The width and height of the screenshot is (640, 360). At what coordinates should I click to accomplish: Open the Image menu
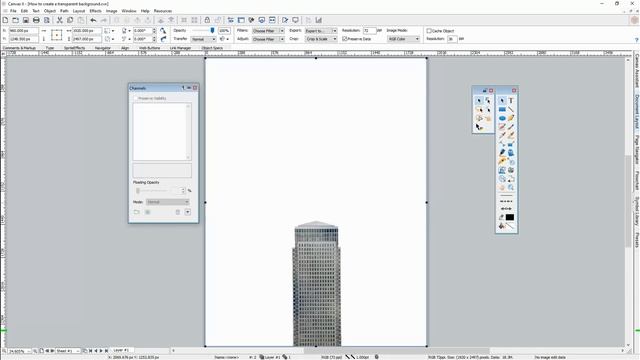(x=111, y=11)
